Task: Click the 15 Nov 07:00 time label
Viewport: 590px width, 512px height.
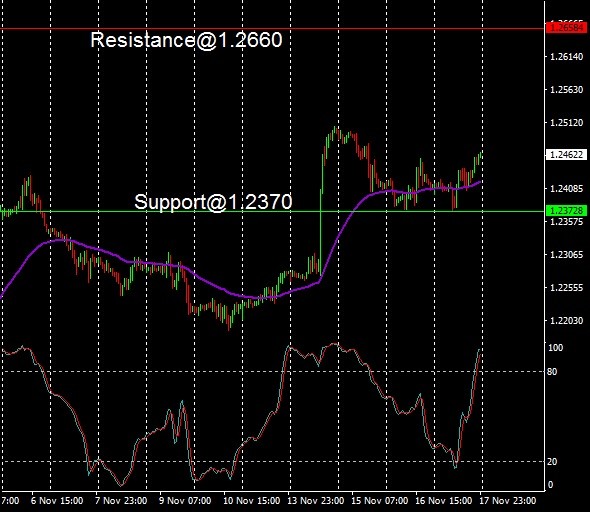Action: [379, 501]
